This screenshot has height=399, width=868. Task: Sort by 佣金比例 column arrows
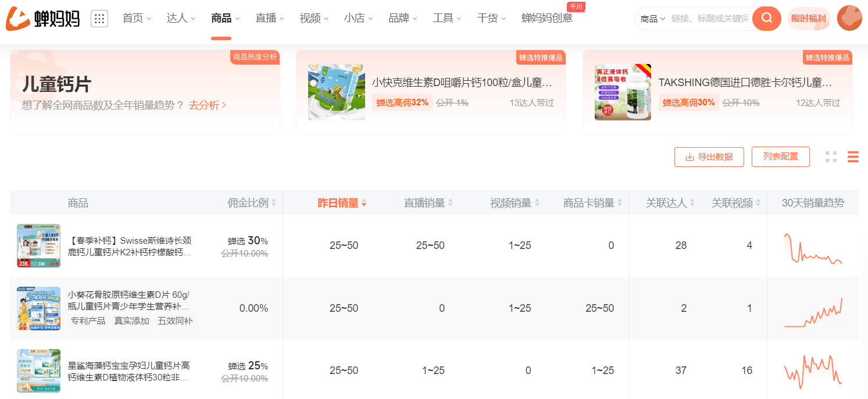(x=274, y=203)
